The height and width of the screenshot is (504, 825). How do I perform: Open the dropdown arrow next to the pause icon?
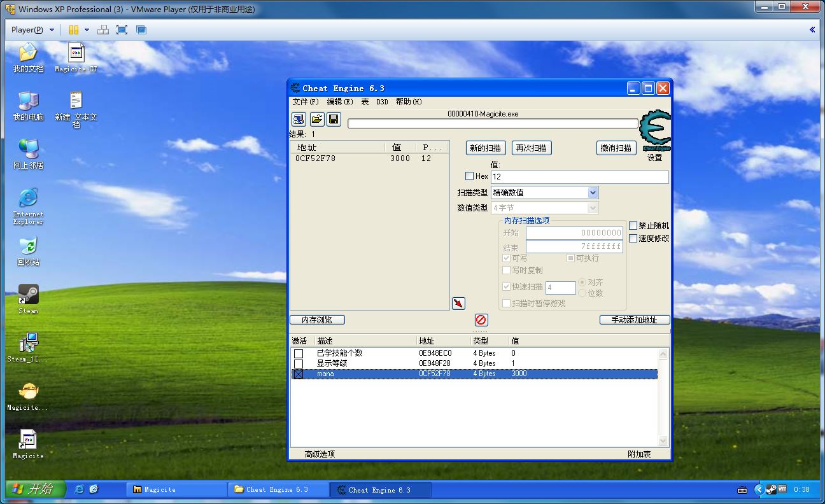coord(87,30)
